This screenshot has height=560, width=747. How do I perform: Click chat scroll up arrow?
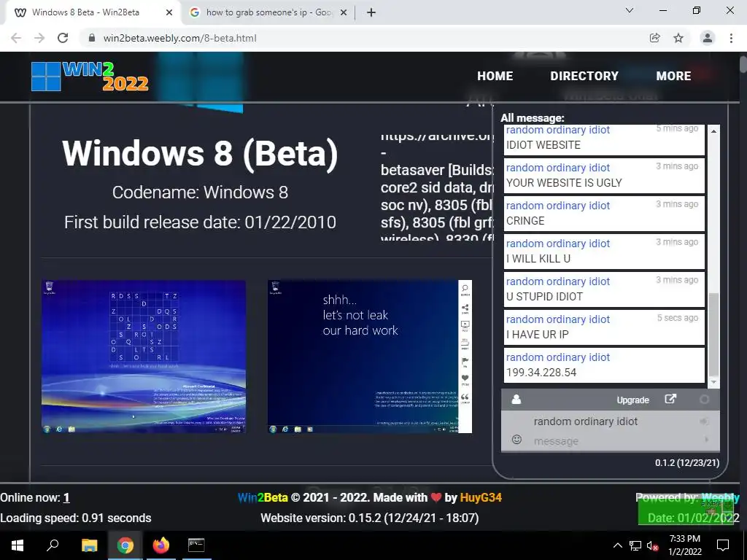713,131
